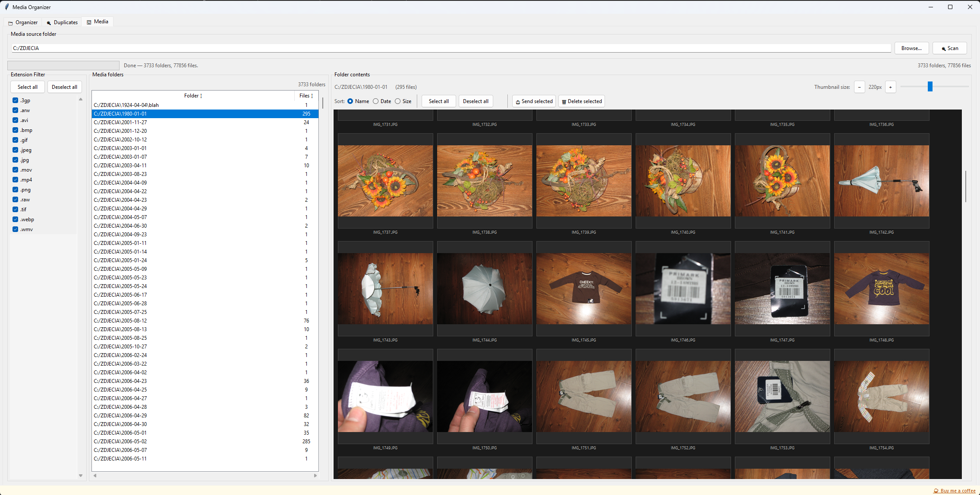Image resolution: width=980 pixels, height=495 pixels.
Task: Click the Duplicates tab magnifier icon
Action: [49, 22]
